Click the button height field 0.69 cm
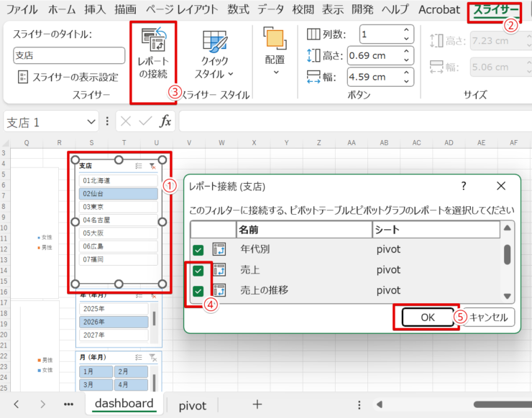The width and height of the screenshot is (532, 418). click(x=375, y=55)
